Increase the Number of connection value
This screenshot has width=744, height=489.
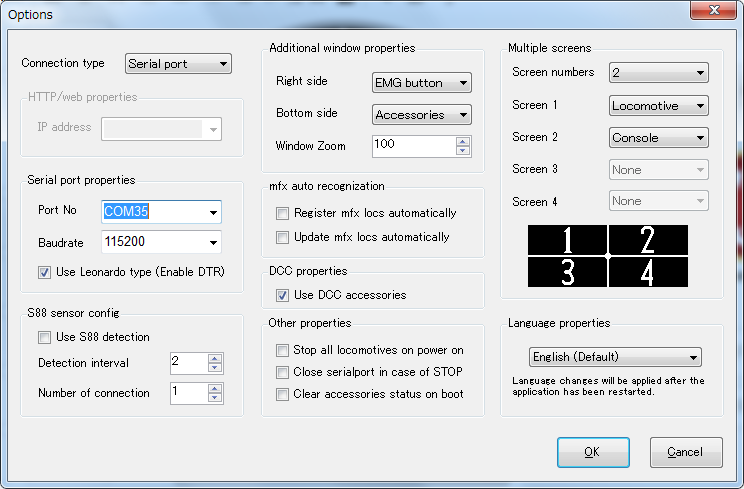[214, 387]
